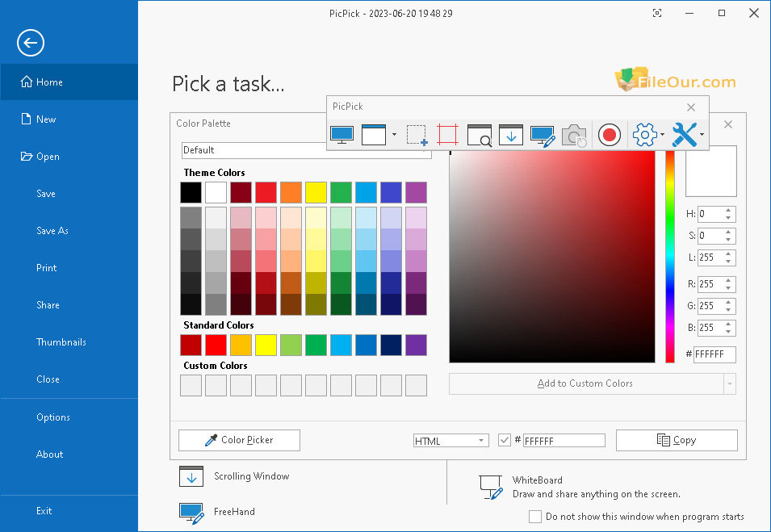Expand Add to Custom Colors dropdown arrow

tap(730, 383)
